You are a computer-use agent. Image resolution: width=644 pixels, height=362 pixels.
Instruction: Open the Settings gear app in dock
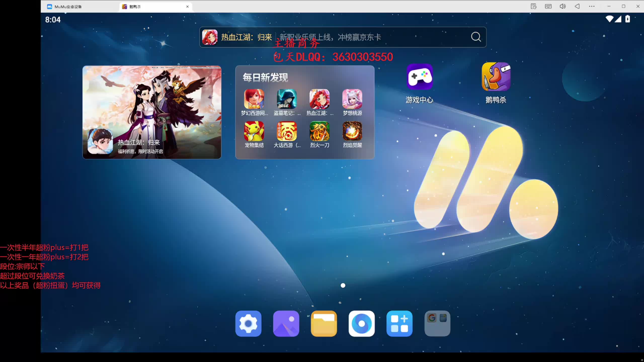pos(248,324)
